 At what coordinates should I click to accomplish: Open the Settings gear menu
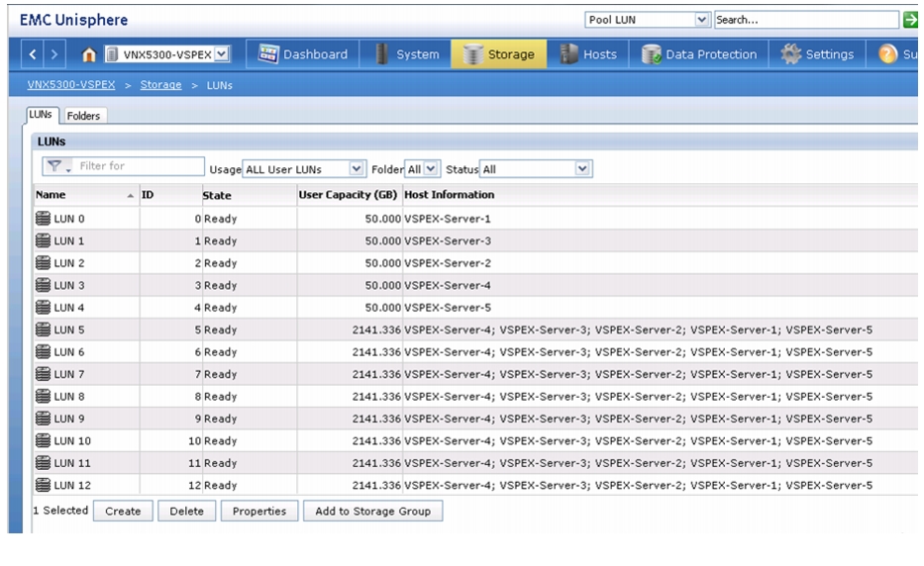pos(817,54)
